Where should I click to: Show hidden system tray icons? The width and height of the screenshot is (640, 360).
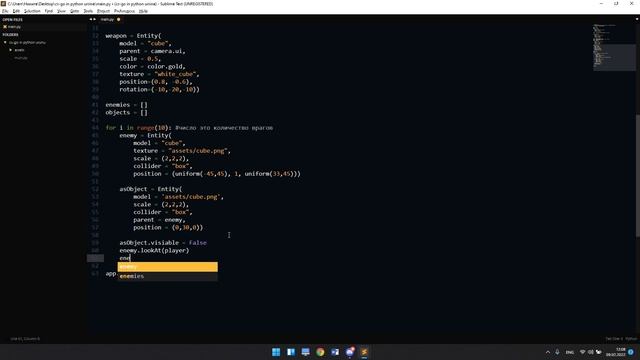coord(548,352)
